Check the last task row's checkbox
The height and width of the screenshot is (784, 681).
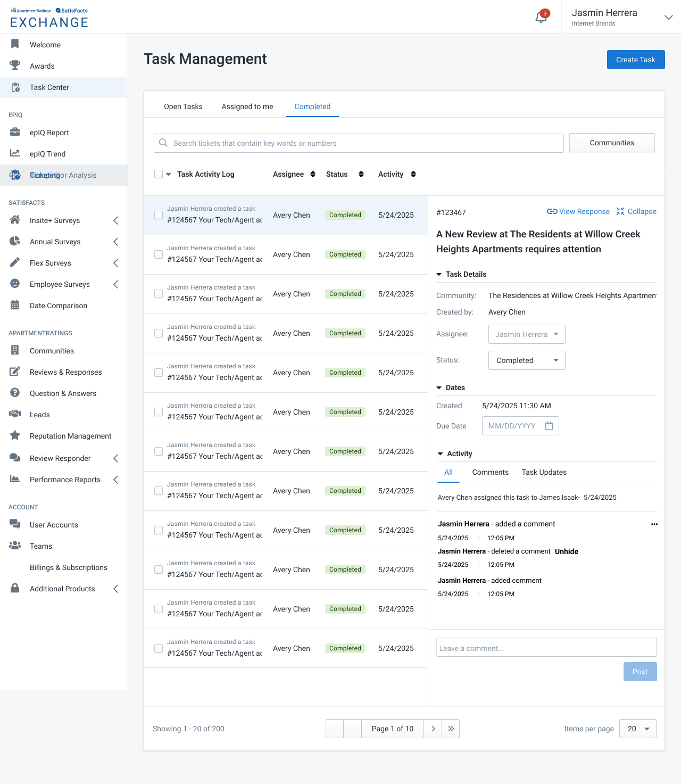[159, 648]
